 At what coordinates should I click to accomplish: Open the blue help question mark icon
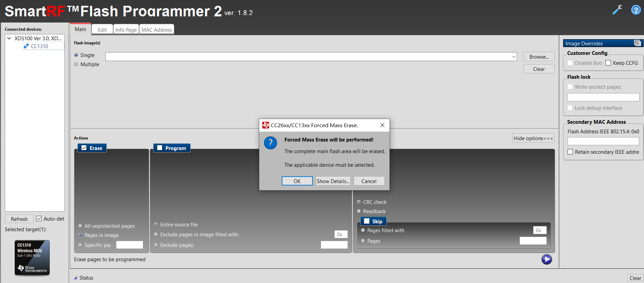pyautogui.click(x=636, y=10)
